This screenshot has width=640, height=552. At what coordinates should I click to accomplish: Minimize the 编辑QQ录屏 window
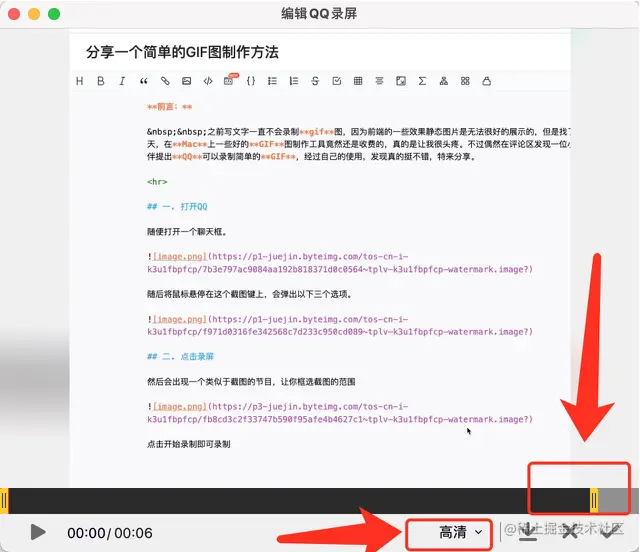point(34,14)
